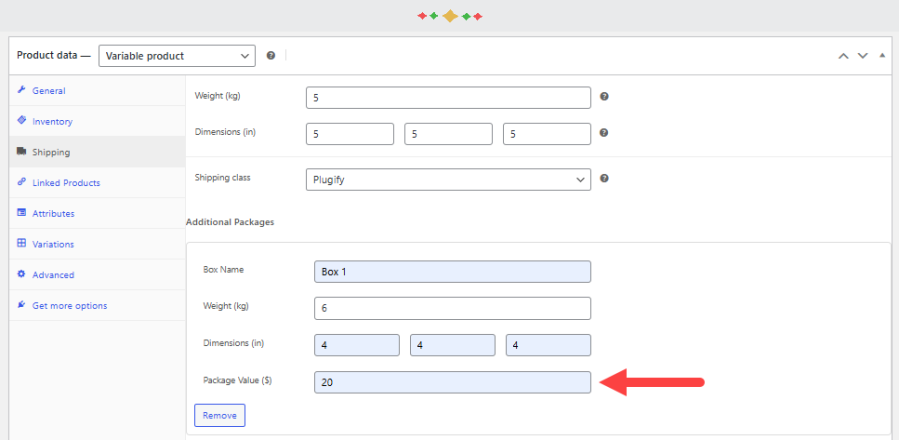Click help icon next to Dimensions fields
Image resolution: width=899 pixels, height=440 pixels.
tap(604, 133)
